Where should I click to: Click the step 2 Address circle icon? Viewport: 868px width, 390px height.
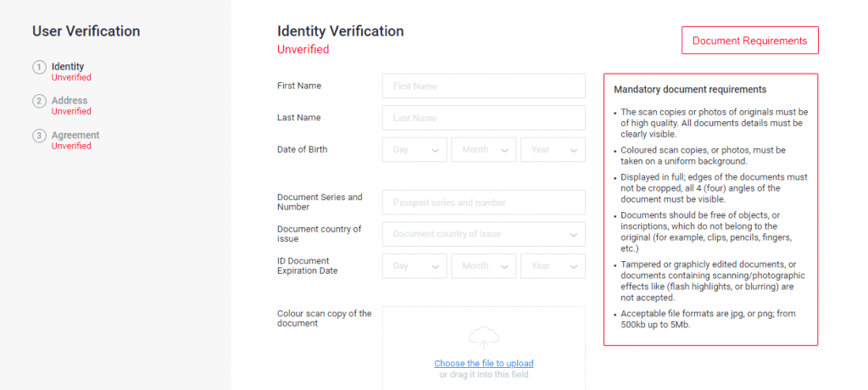pyautogui.click(x=39, y=101)
